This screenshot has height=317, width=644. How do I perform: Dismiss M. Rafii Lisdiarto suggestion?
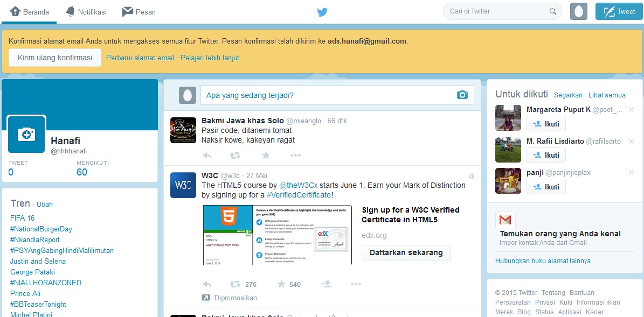click(631, 141)
